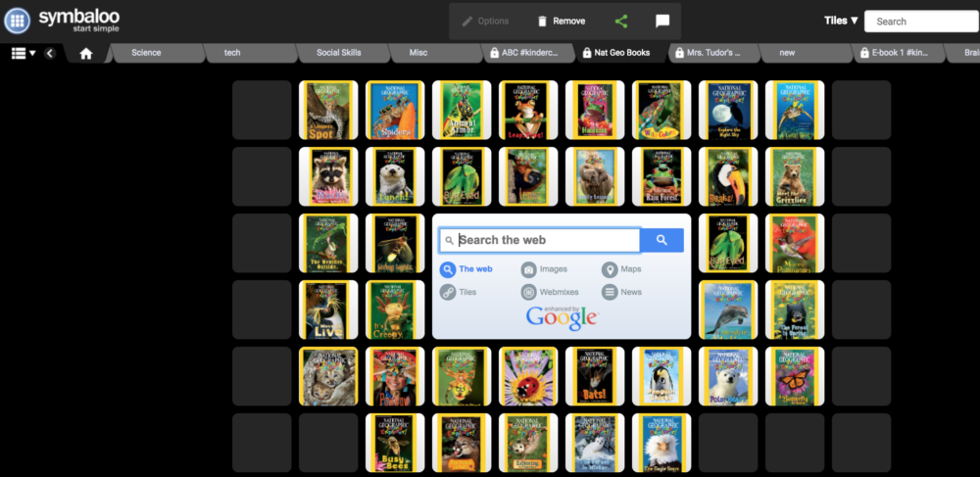This screenshot has width=980, height=477.
Task: Focus the top-right Search field
Action: pyautogui.click(x=922, y=22)
